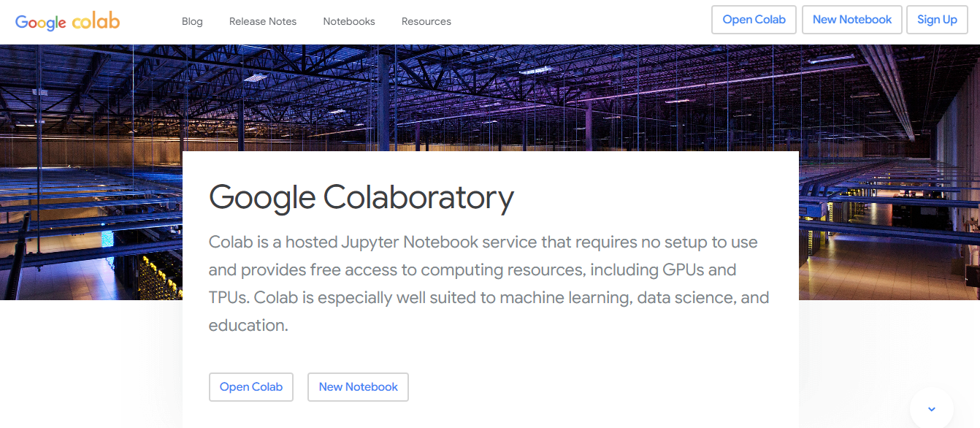Click New Notebook below the description
This screenshot has width=980, height=428.
point(358,387)
